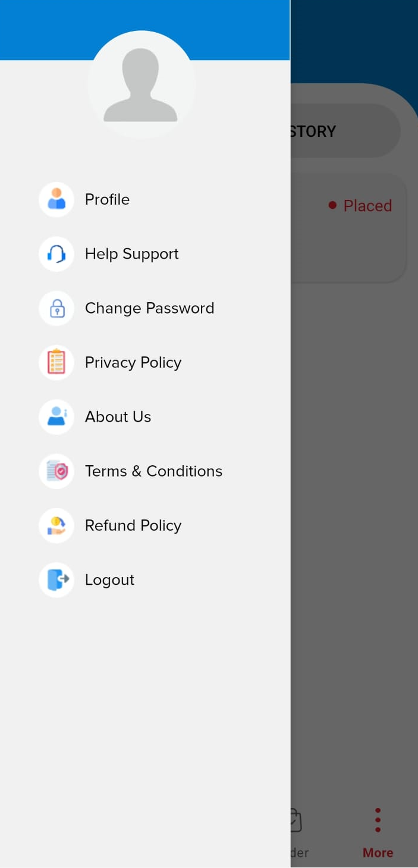Click the More three-dot icon
Screen dimensions: 418x868
pos(378,820)
